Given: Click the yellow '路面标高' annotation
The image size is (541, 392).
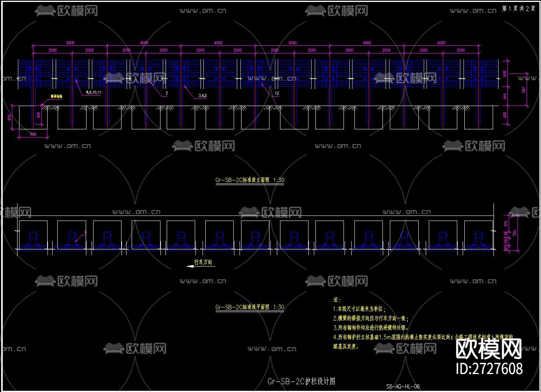Looking at the screenshot, I should [x=56, y=96].
